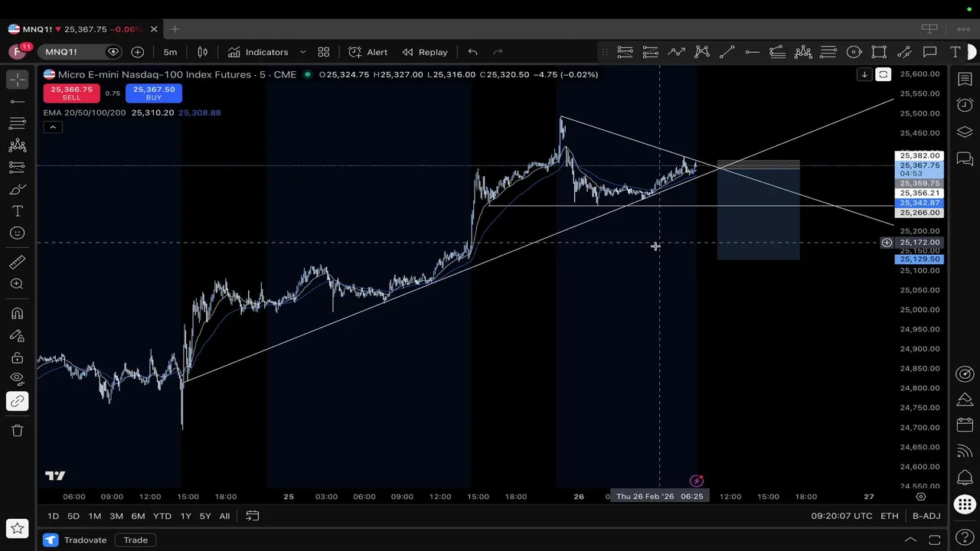Toggle hide all drawings eye icon
This screenshot has height=551, width=980.
[x=17, y=378]
